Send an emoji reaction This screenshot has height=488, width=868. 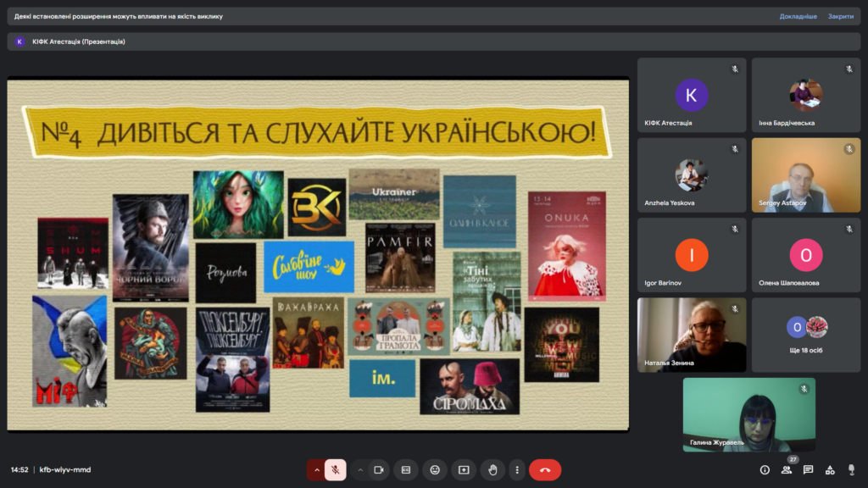click(435, 469)
